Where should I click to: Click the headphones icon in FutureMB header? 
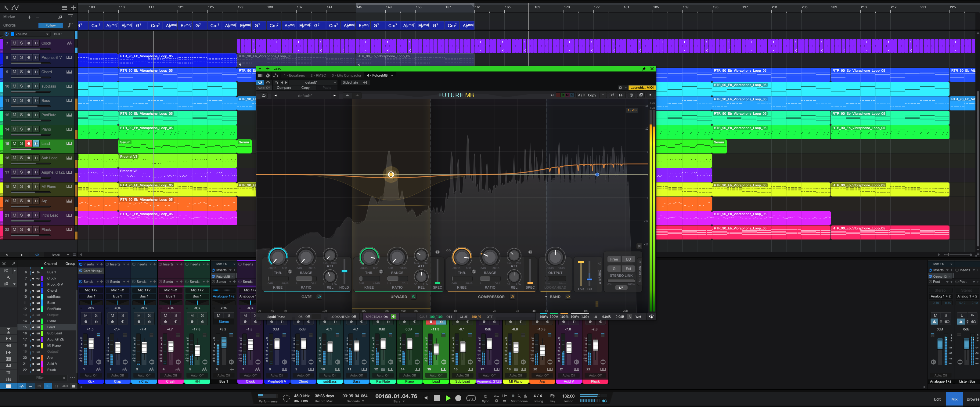552,95
